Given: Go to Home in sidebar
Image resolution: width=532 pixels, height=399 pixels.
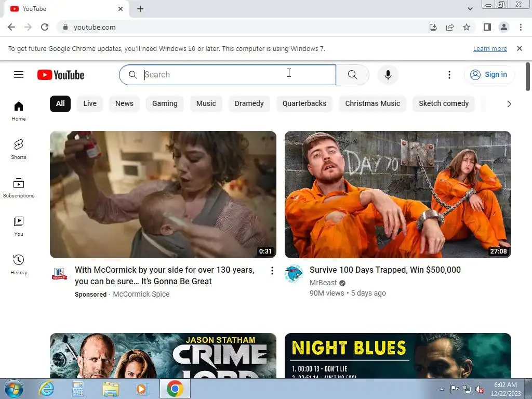Looking at the screenshot, I should (19, 111).
